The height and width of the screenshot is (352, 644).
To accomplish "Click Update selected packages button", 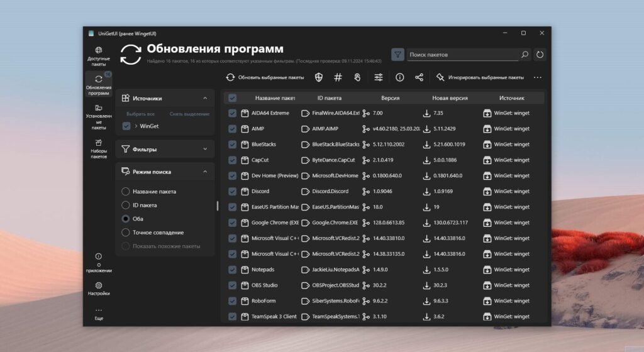I will (265, 77).
